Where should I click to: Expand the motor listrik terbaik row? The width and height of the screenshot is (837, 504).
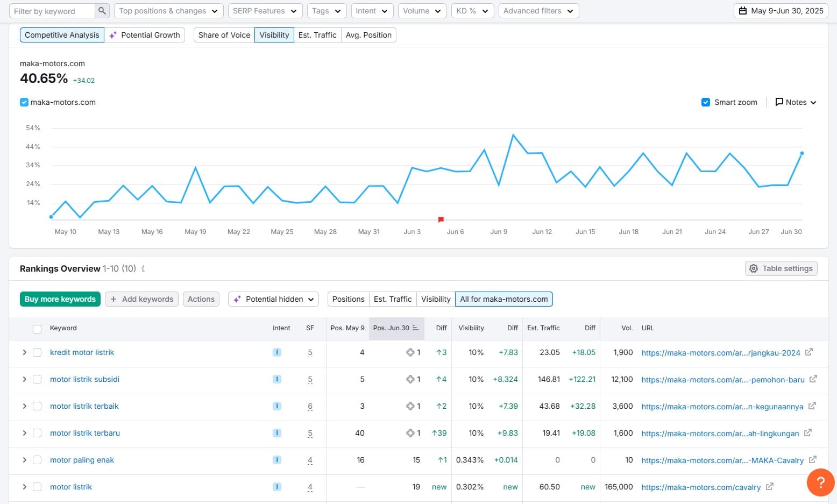24,406
